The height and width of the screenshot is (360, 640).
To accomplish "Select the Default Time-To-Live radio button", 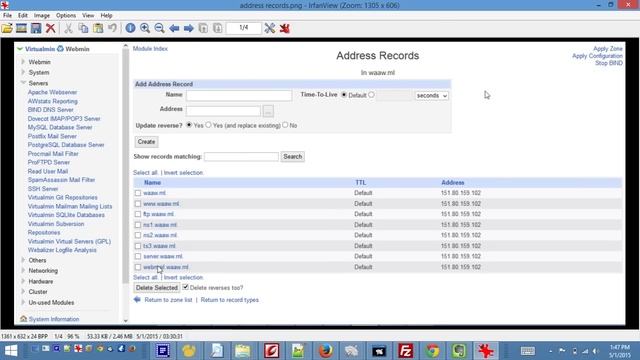I will [x=344, y=95].
